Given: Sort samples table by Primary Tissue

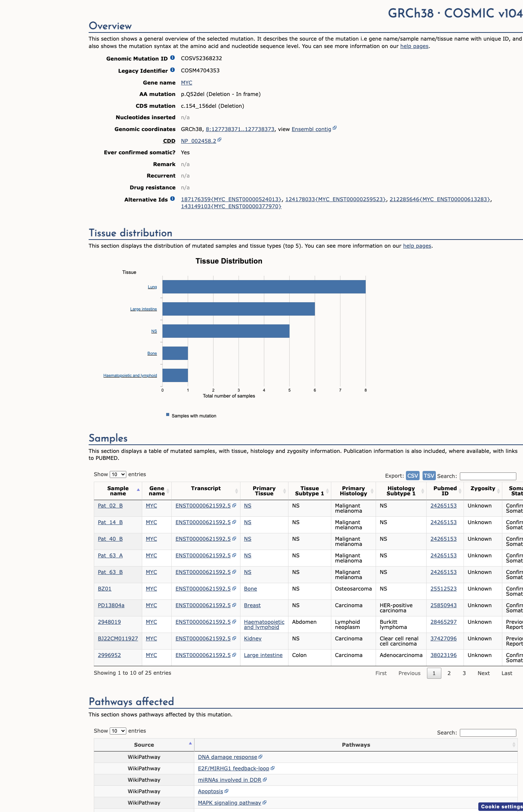Looking at the screenshot, I should click(x=264, y=491).
